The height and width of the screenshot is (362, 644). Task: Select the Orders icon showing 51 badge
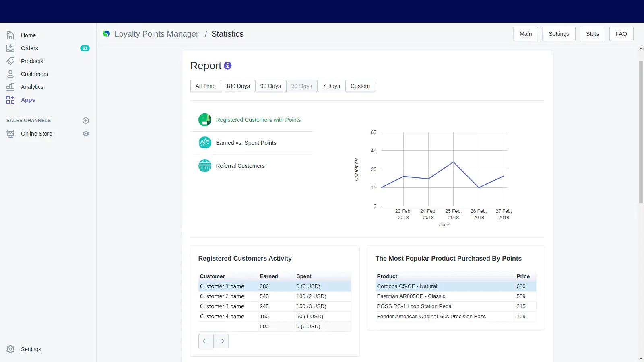10,48
